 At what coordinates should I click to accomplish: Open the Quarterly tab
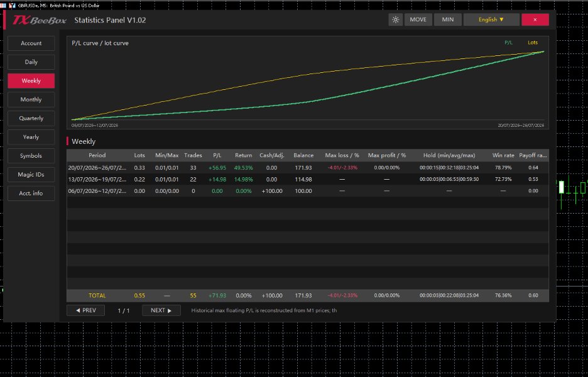[31, 118]
